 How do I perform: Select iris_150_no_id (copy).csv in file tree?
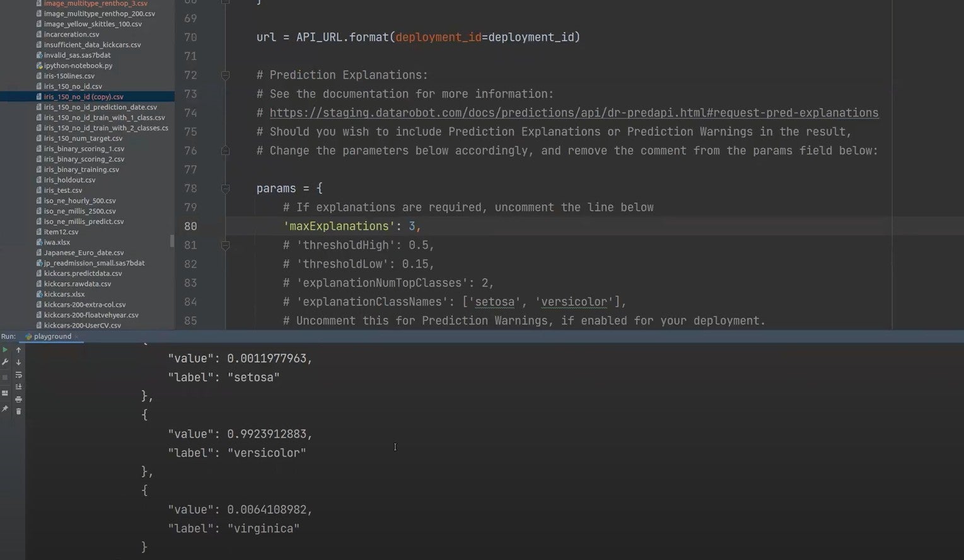(83, 97)
